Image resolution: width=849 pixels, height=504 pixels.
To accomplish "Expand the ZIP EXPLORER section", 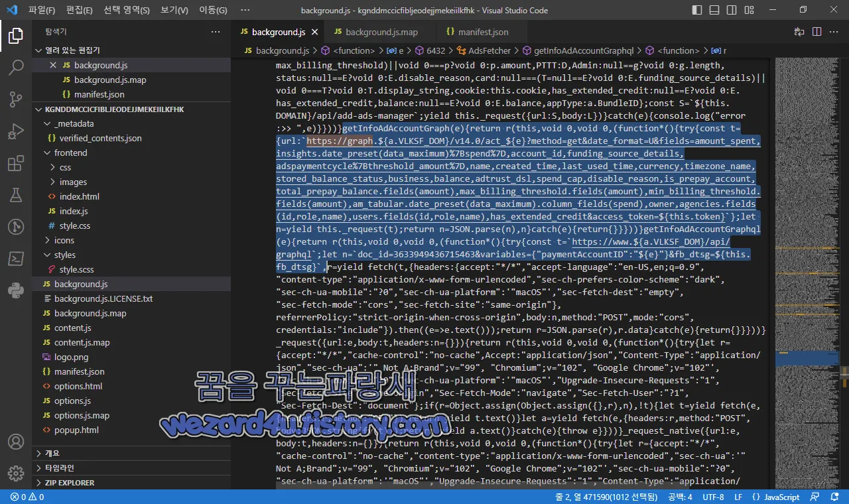I will 131,483.
